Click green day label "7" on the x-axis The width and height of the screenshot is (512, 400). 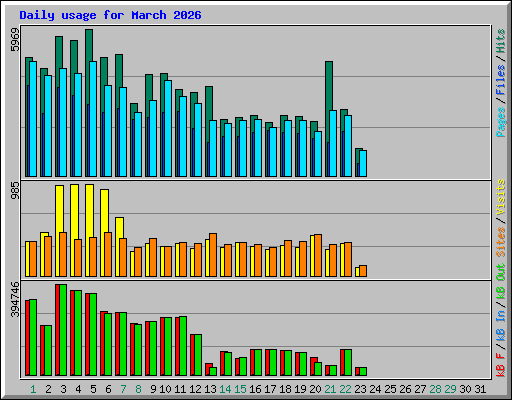pyautogui.click(x=123, y=389)
